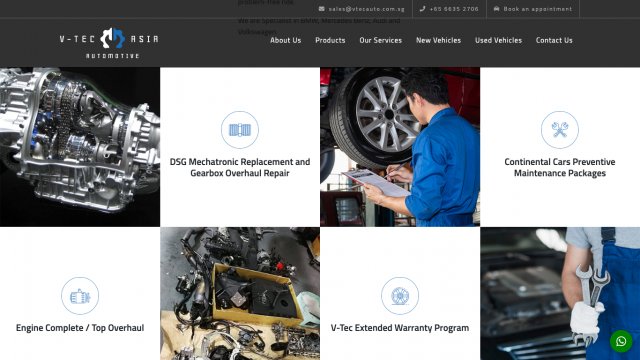
Task: Open DSG Mechatronic Replacement and Gearbox Overhaul Repair
Action: coord(240,167)
